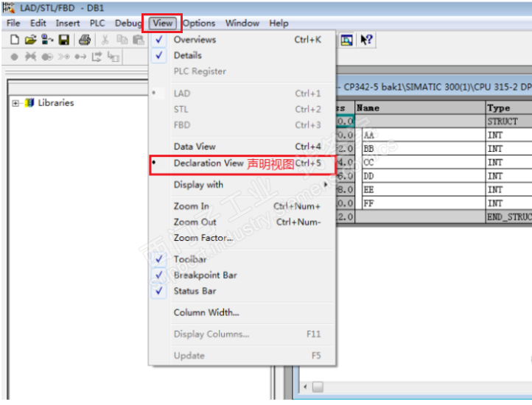
Task: Click the scissors cut icon
Action: click(105, 40)
